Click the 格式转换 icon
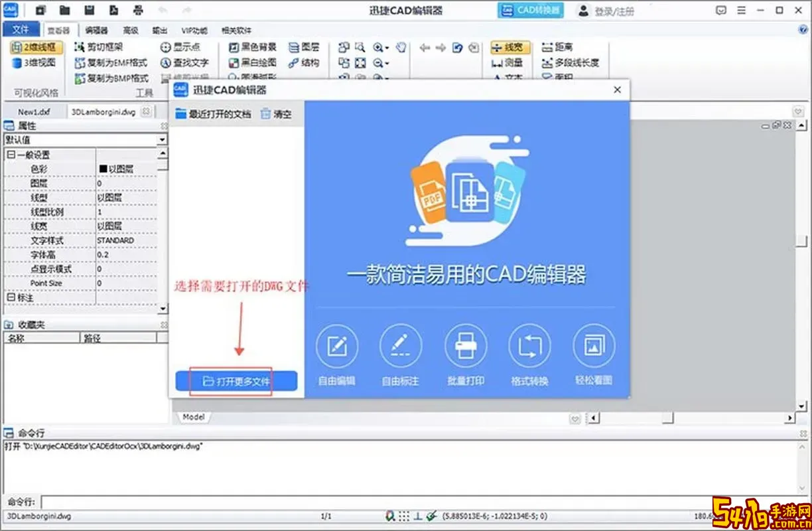812x531 pixels. point(529,346)
